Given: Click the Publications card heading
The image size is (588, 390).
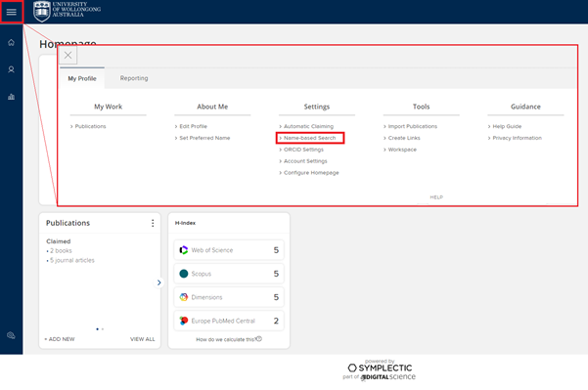Looking at the screenshot, I should (68, 223).
